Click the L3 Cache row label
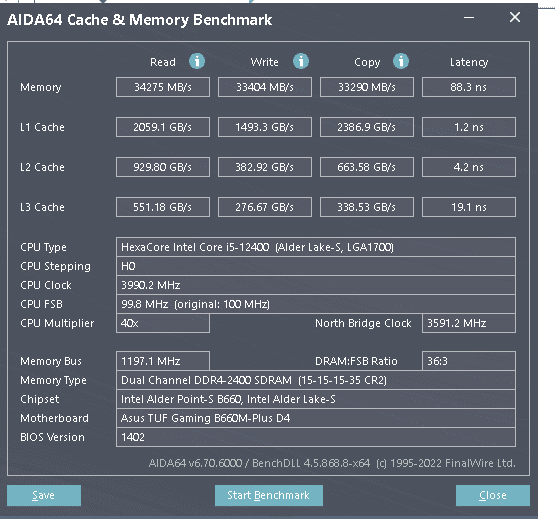555x519 pixels. (x=42, y=207)
